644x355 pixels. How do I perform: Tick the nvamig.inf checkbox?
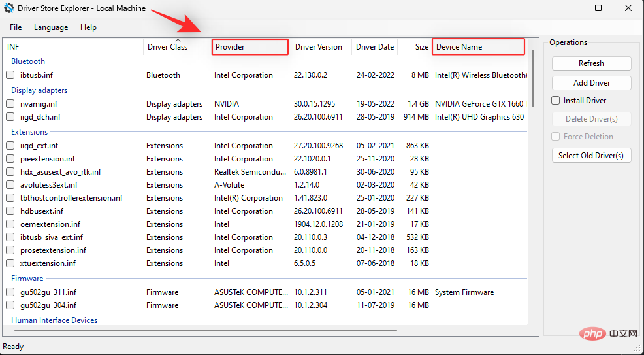10,104
